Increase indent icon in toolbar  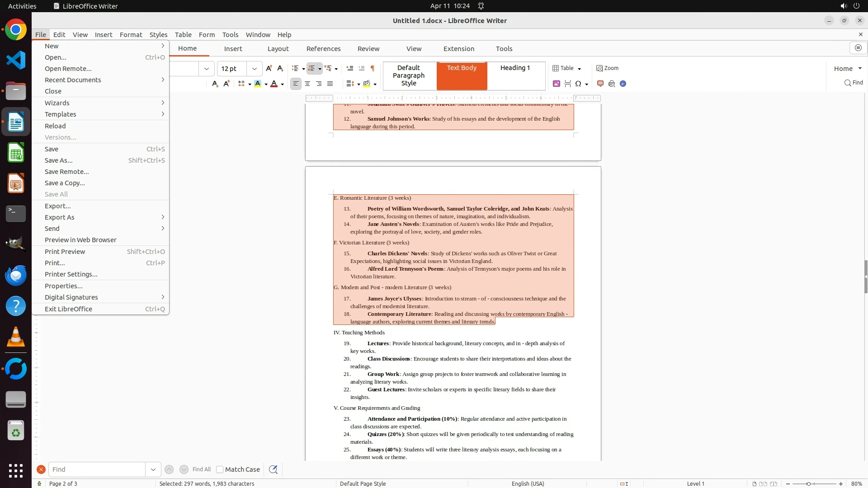pos(349,68)
